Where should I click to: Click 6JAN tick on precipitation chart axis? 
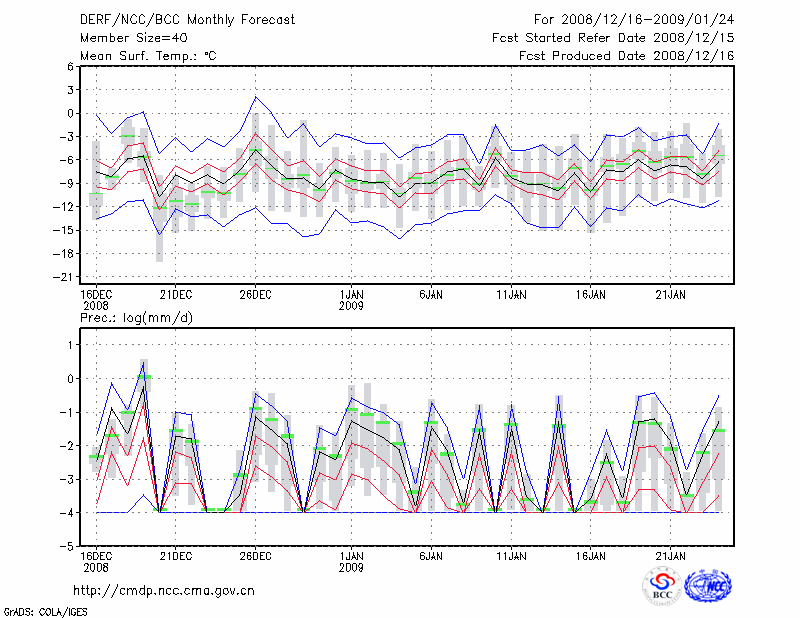431,555
